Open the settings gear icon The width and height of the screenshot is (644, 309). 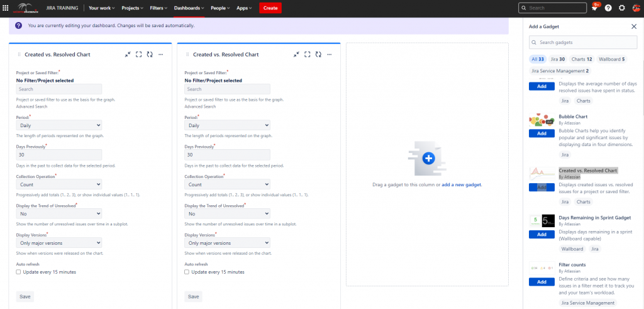(622, 8)
